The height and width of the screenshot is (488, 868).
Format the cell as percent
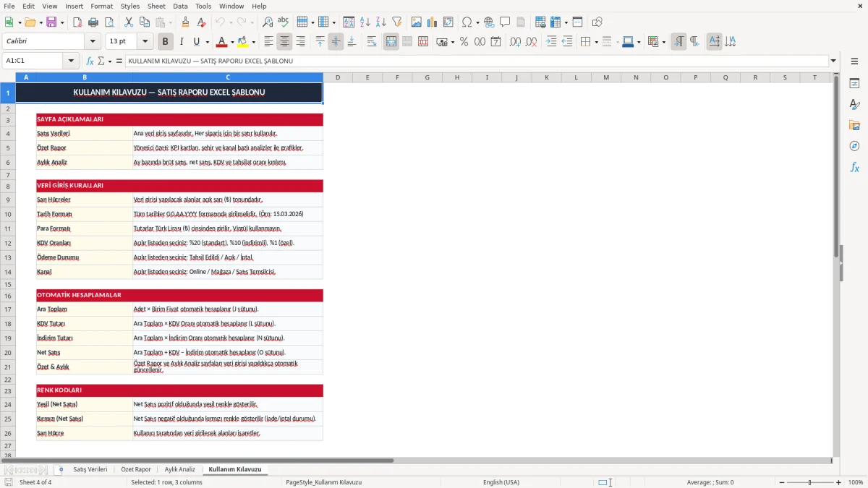(464, 42)
